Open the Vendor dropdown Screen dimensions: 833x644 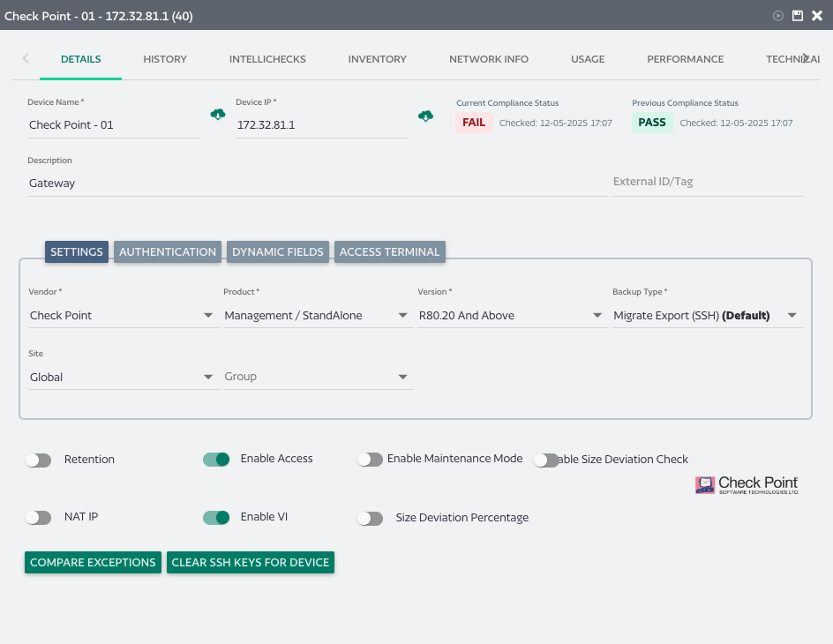pos(124,316)
